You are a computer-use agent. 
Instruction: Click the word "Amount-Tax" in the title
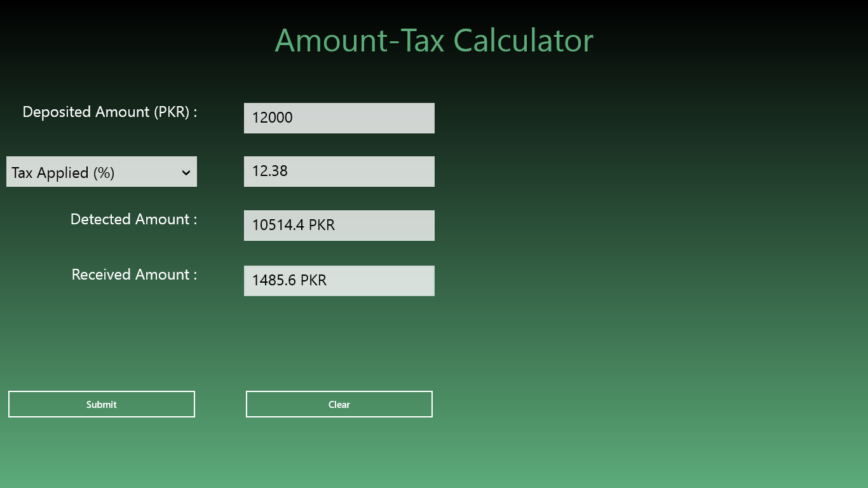pos(360,41)
